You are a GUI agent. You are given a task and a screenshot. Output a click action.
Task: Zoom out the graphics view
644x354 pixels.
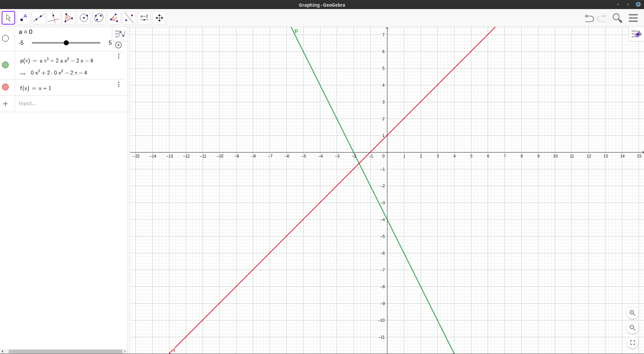pyautogui.click(x=632, y=328)
